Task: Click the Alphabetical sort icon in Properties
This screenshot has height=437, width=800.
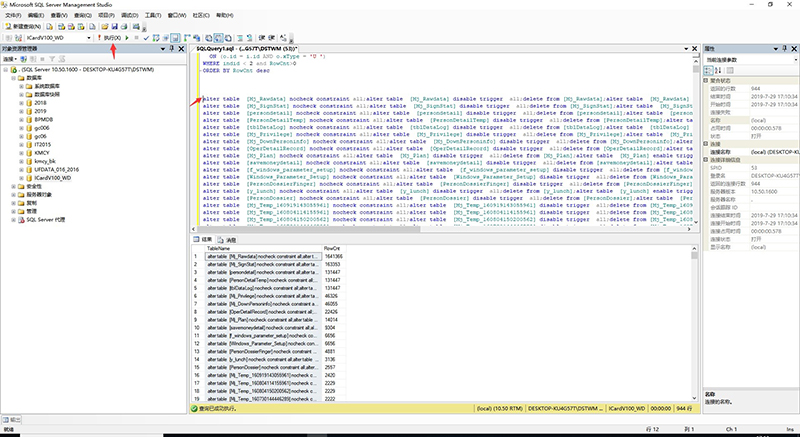Action: 718,70
